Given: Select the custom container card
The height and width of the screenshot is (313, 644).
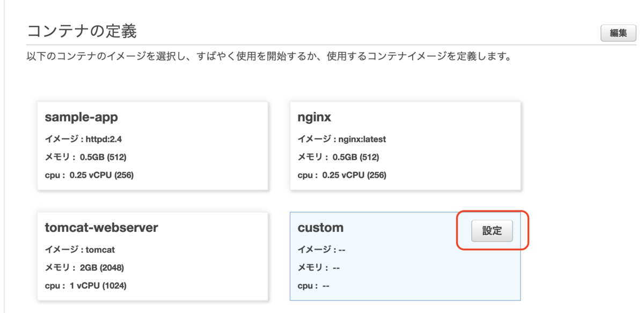Looking at the screenshot, I should [x=405, y=256].
